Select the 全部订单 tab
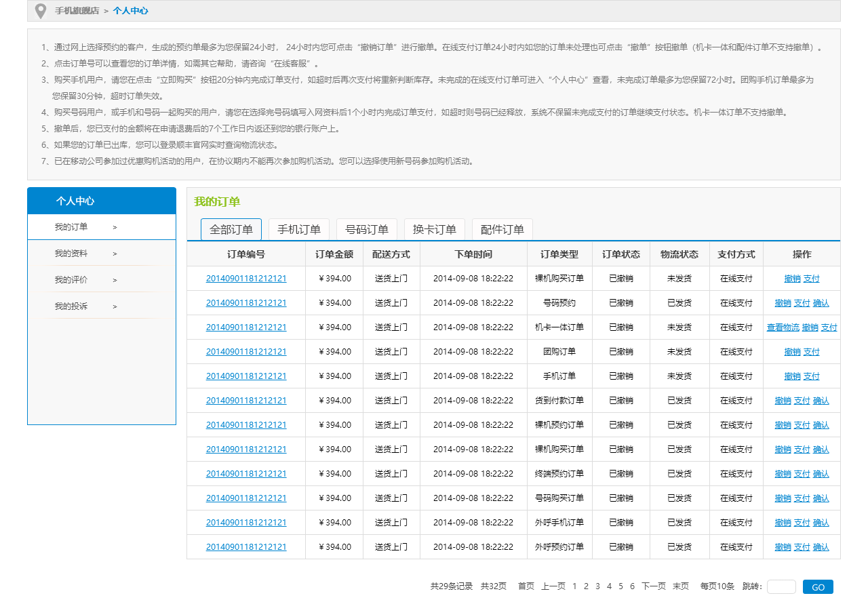Viewport: 868px width, 600px height. point(231,230)
